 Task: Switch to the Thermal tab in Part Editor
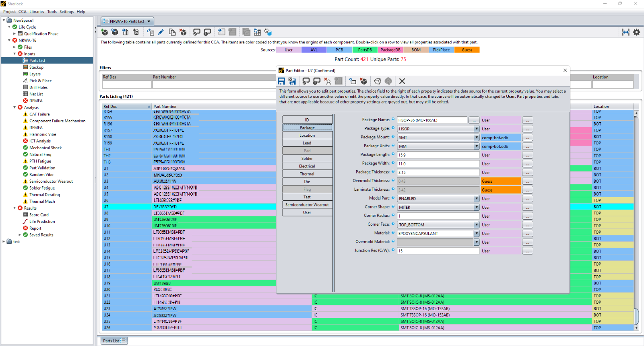click(x=307, y=174)
